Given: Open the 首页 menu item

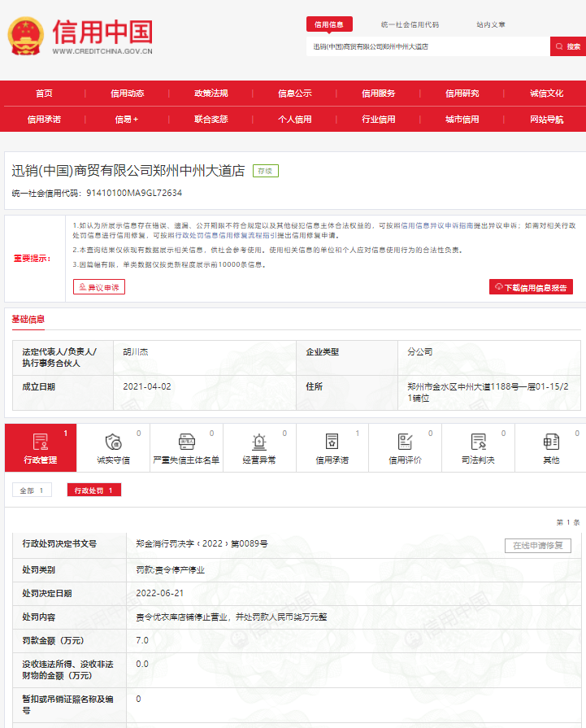Looking at the screenshot, I should pos(44,94).
